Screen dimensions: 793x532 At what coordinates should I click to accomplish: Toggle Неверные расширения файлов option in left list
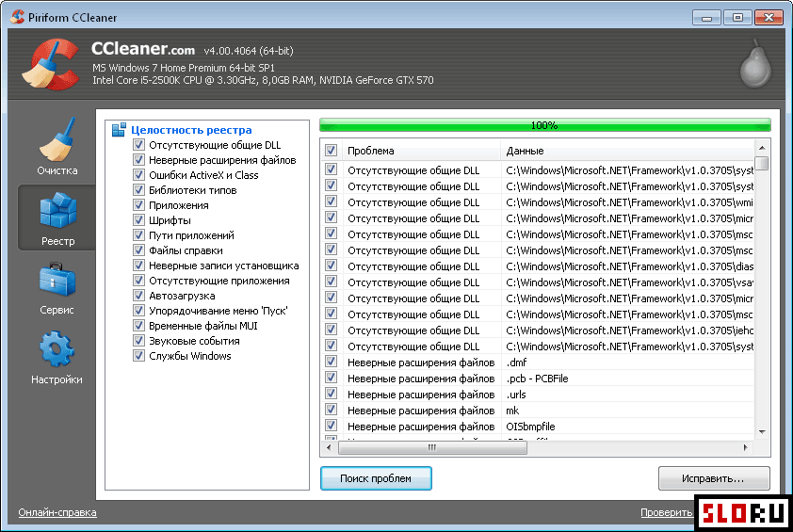[138, 160]
